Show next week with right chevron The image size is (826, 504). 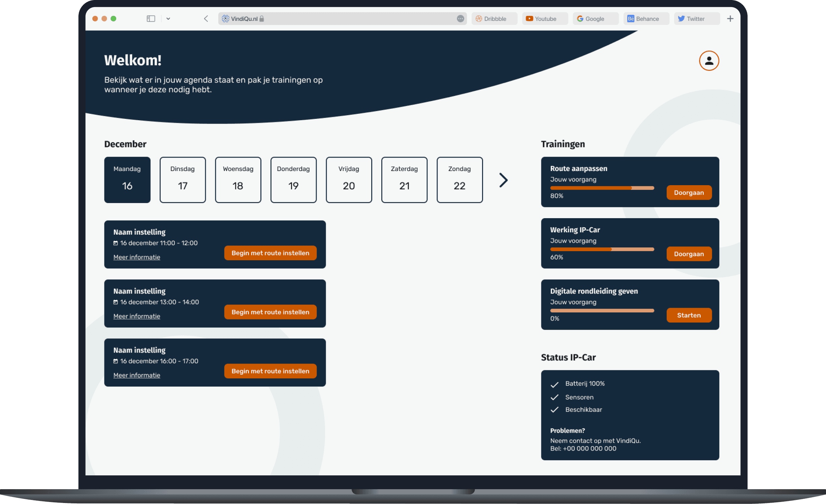tap(503, 180)
